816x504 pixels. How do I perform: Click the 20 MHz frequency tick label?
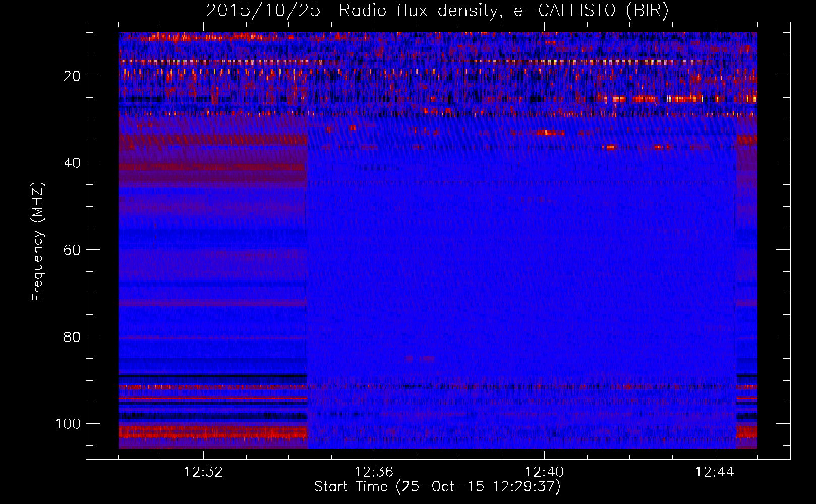[73, 76]
